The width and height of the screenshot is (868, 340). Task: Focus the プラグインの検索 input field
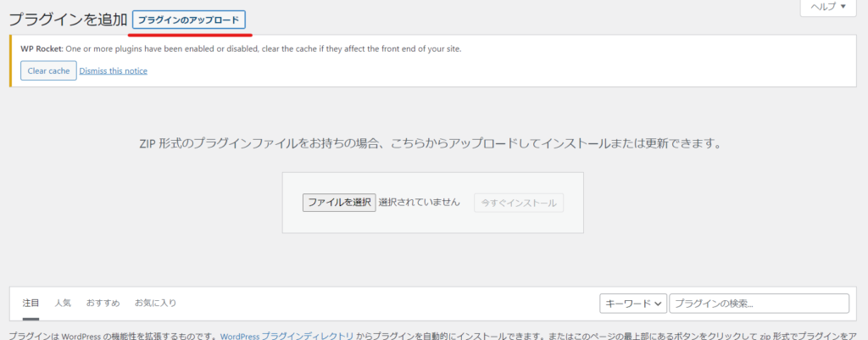(759, 304)
